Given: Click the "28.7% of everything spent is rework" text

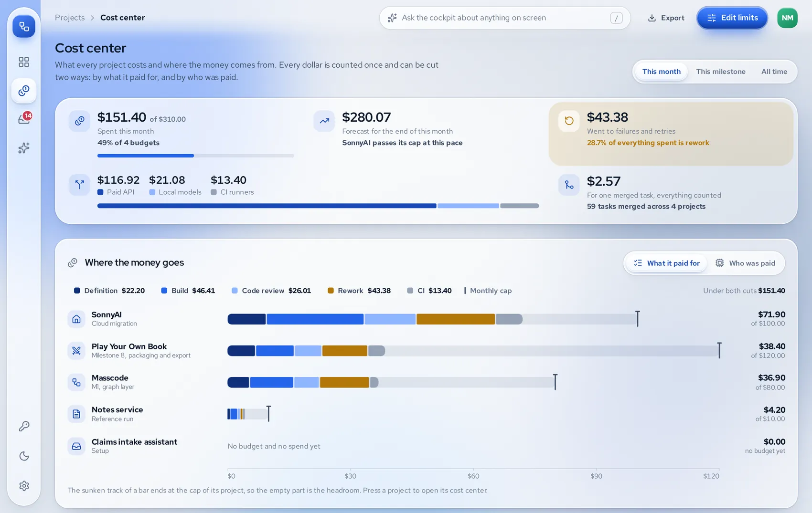Looking at the screenshot, I should [648, 143].
